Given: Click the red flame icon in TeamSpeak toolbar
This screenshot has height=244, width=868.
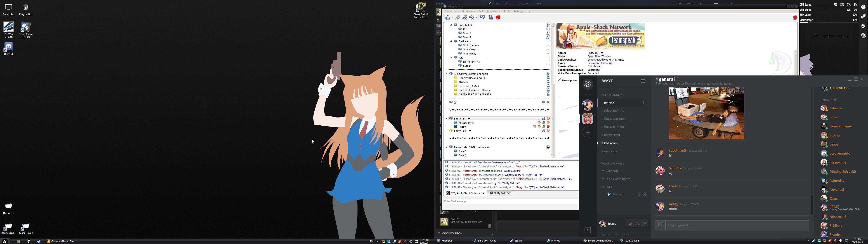Looking at the screenshot, I should coord(498,18).
